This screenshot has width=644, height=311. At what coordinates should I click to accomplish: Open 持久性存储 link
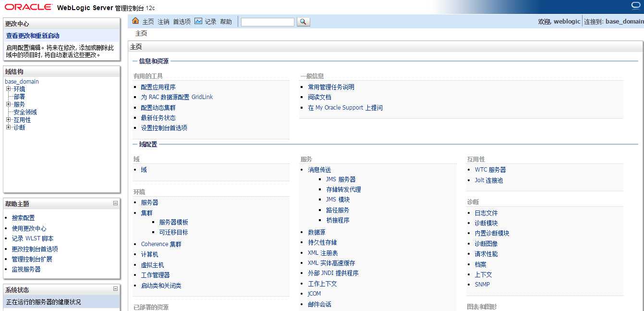[x=322, y=242]
